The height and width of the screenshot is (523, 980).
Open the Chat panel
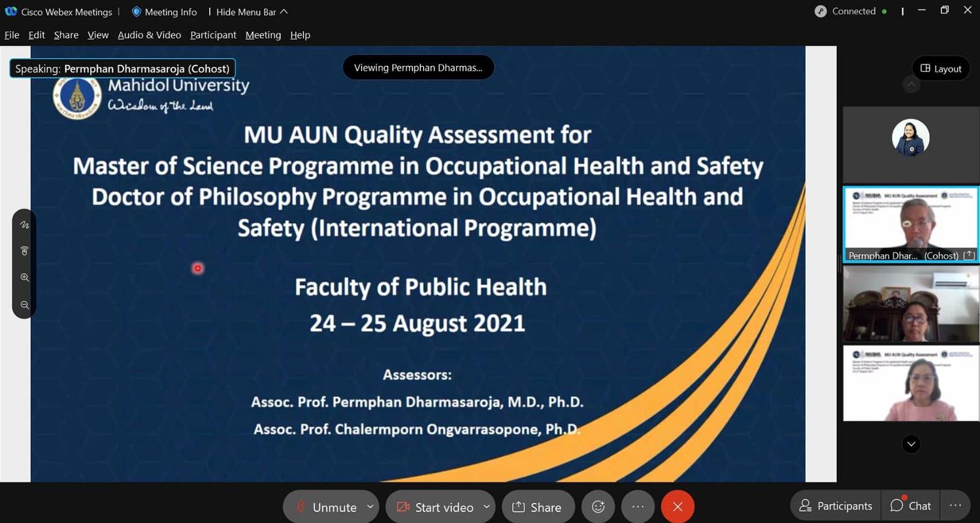(911, 505)
